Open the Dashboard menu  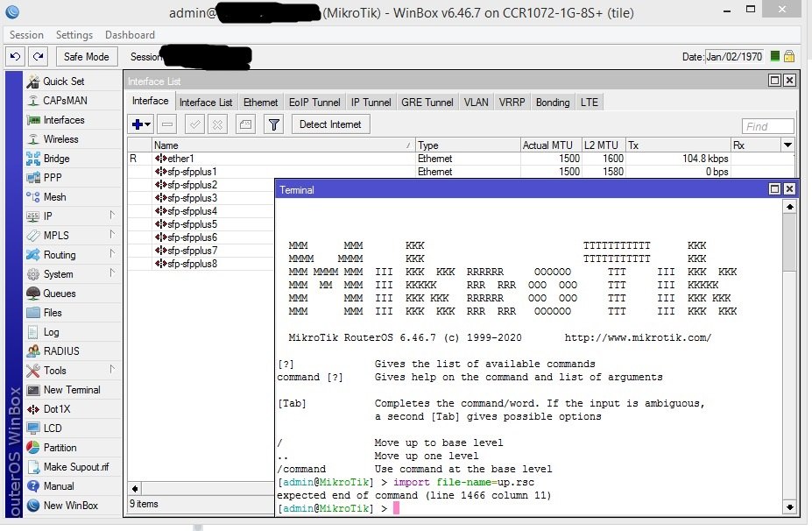[130, 35]
